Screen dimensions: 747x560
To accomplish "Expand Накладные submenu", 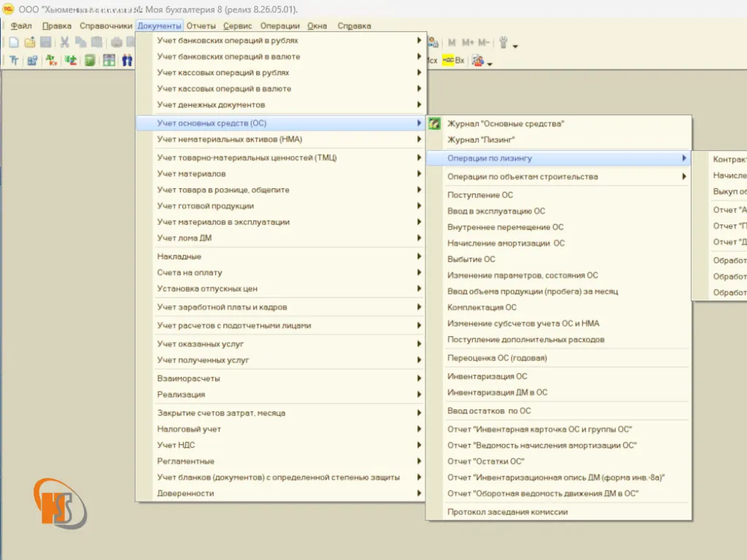I will tap(281, 257).
